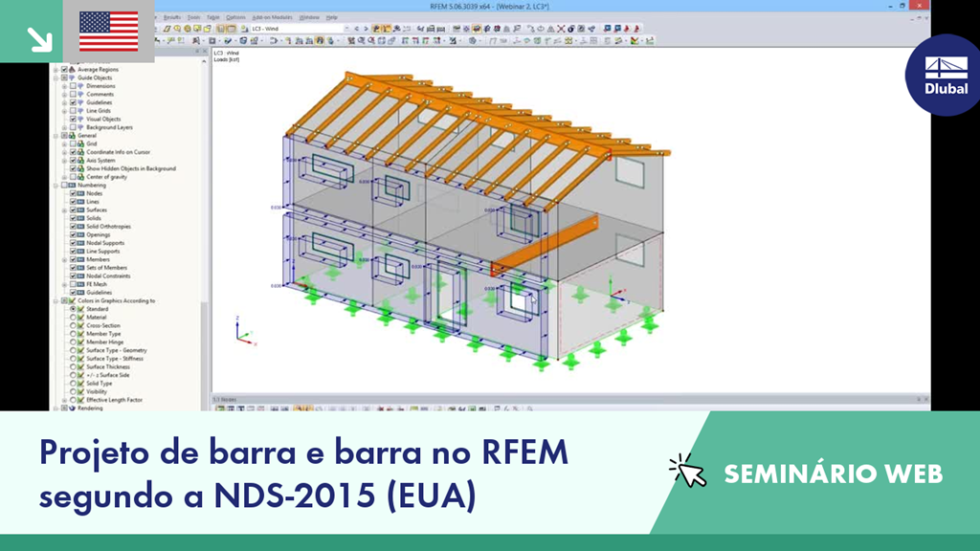Screen dimensions: 980x551
Task: Uncheck Nodes numbering checkbox
Action: 73,193
